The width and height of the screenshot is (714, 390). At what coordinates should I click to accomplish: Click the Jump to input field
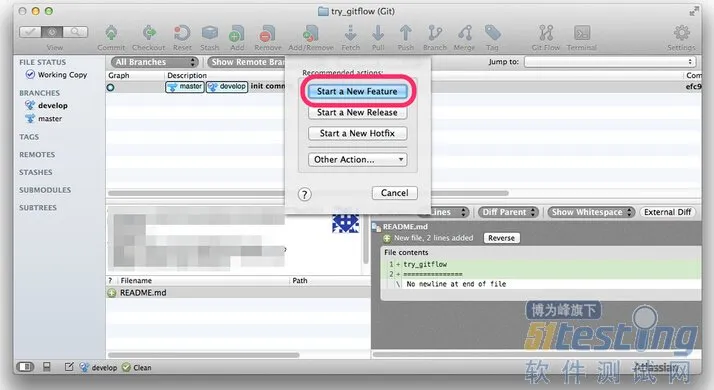[609, 62]
